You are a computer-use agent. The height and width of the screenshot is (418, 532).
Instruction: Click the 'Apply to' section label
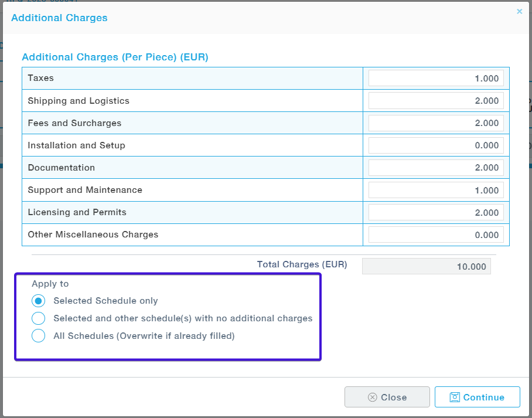coord(50,284)
